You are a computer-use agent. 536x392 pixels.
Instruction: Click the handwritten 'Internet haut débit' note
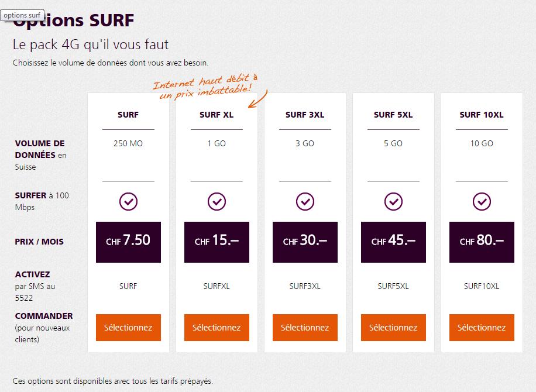tap(205, 85)
